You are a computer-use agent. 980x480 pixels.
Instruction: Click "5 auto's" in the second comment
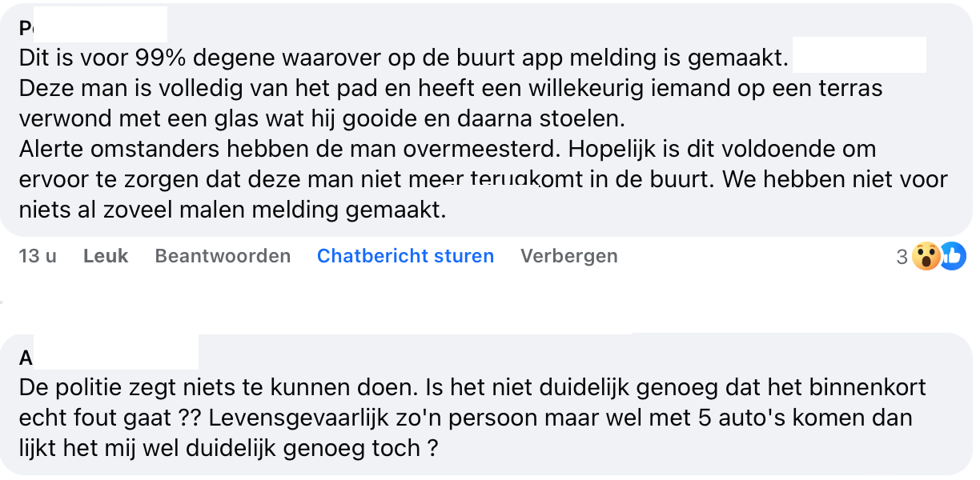tap(781, 418)
